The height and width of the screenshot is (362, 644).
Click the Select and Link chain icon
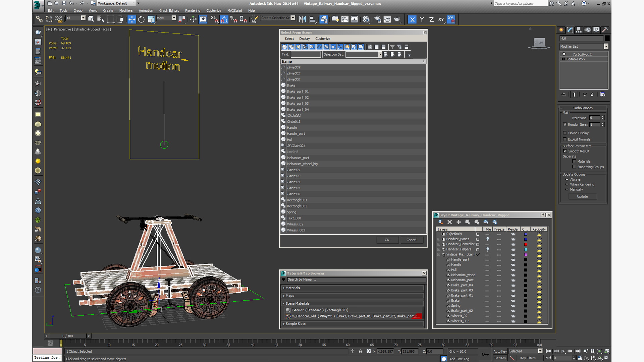coord(39,19)
